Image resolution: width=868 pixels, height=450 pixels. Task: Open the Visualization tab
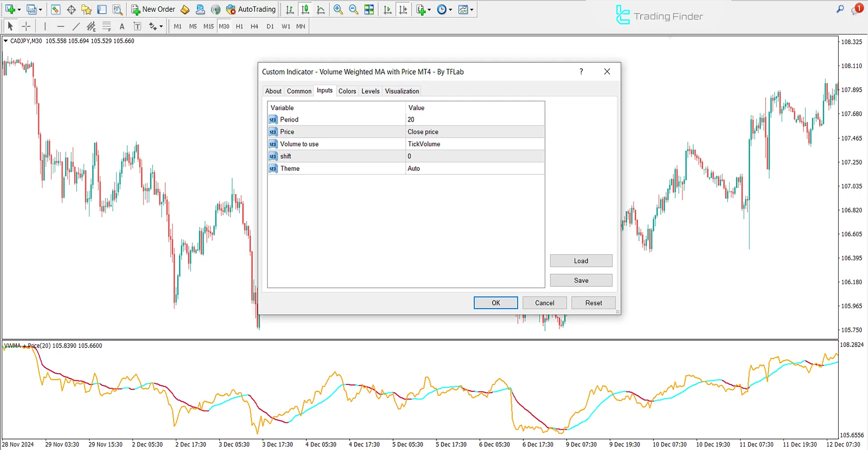coord(401,91)
